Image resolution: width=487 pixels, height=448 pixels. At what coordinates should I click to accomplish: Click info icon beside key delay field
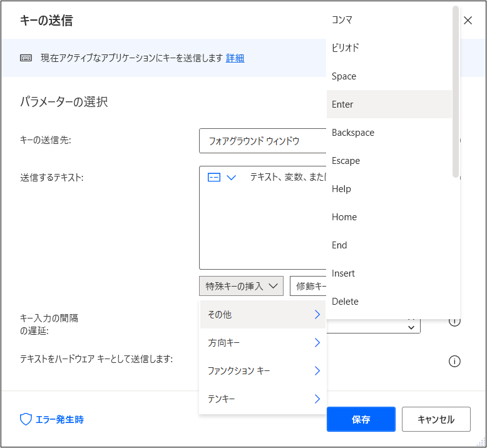tap(454, 322)
